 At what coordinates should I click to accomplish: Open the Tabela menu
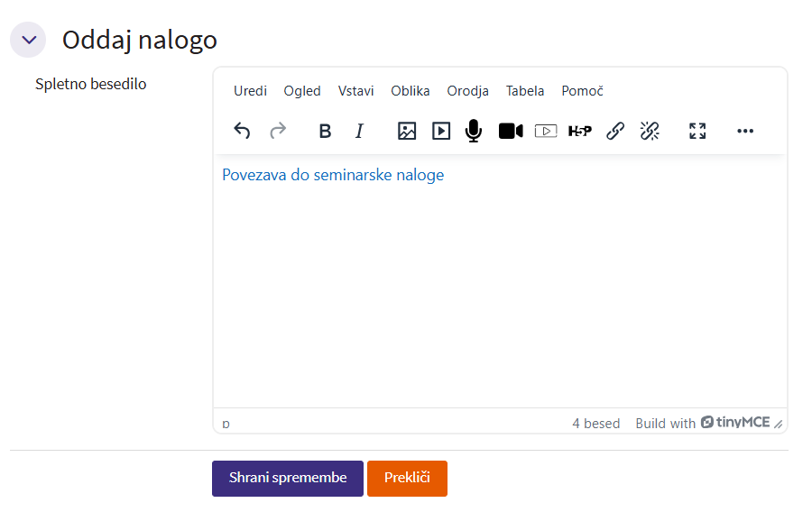[x=525, y=91]
